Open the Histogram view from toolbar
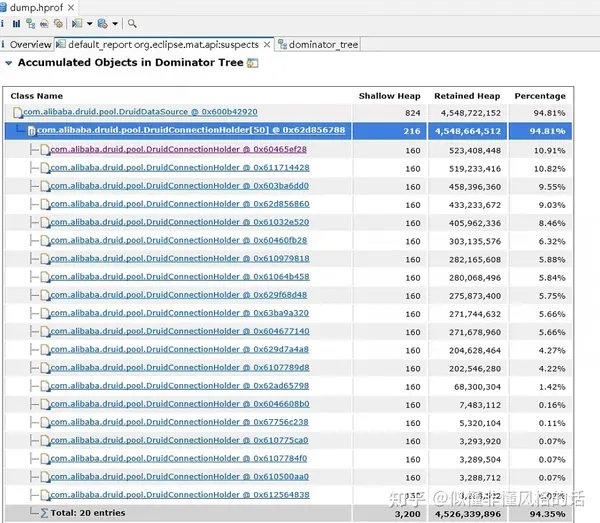Screen dimensions: 600x523 16,24
